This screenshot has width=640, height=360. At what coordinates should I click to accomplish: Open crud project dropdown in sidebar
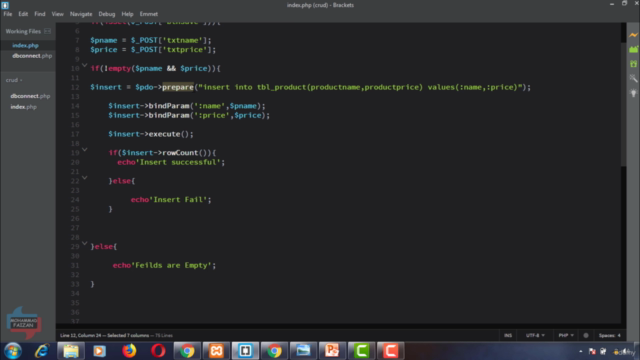coord(14,80)
